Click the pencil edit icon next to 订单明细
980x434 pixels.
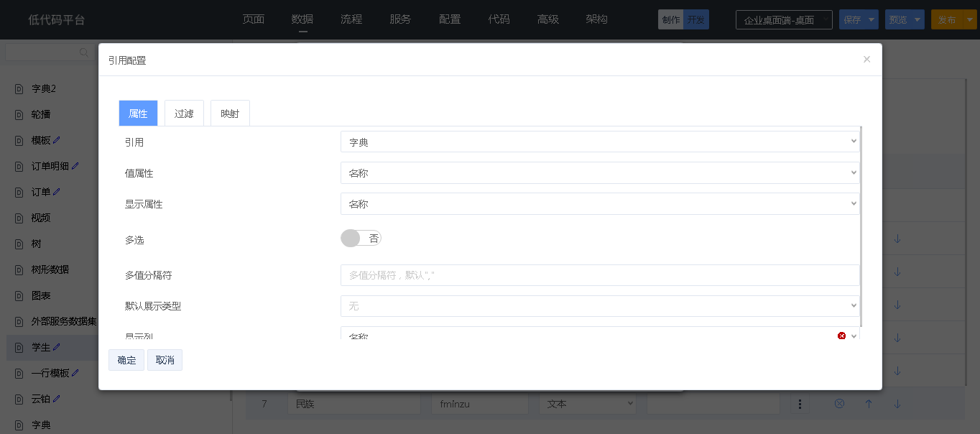(75, 166)
